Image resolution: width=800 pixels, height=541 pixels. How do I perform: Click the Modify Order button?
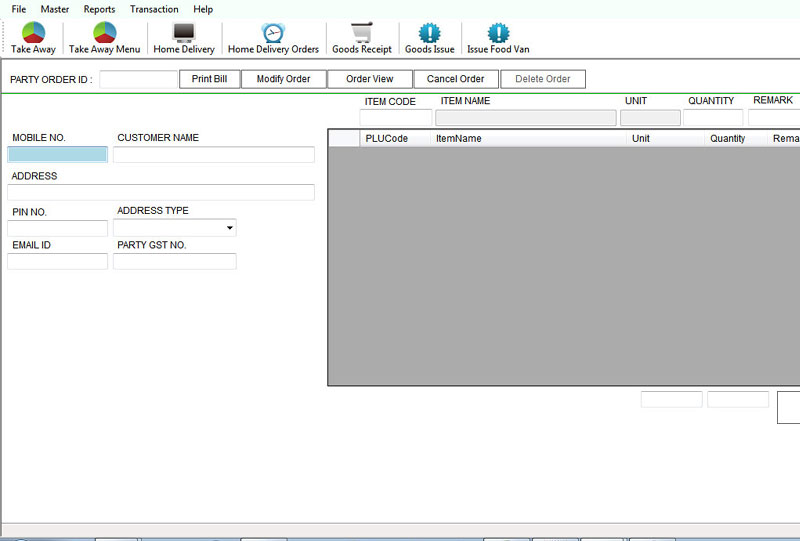coord(283,79)
